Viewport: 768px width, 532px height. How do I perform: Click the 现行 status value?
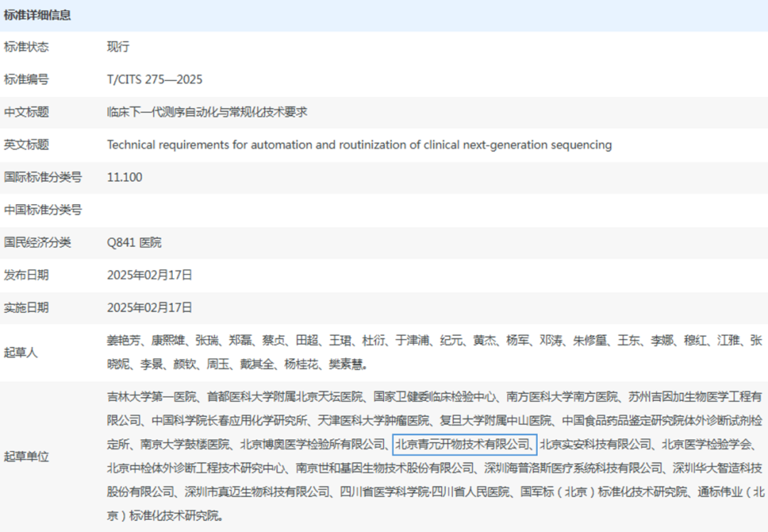[118, 47]
